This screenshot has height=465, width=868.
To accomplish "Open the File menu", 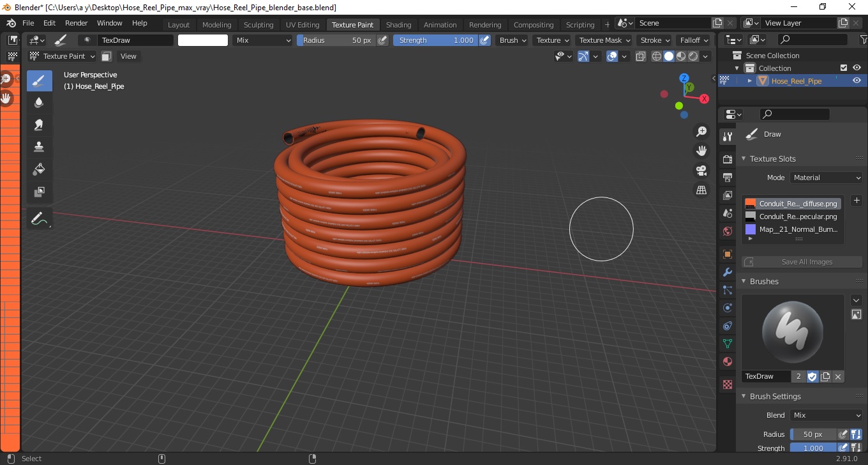I will pyautogui.click(x=29, y=23).
